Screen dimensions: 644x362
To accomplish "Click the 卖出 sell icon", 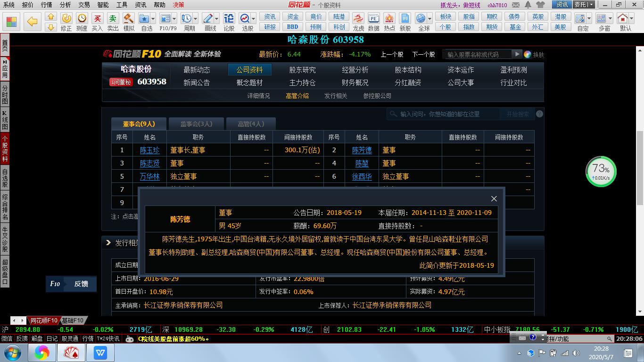I will [x=113, y=22].
